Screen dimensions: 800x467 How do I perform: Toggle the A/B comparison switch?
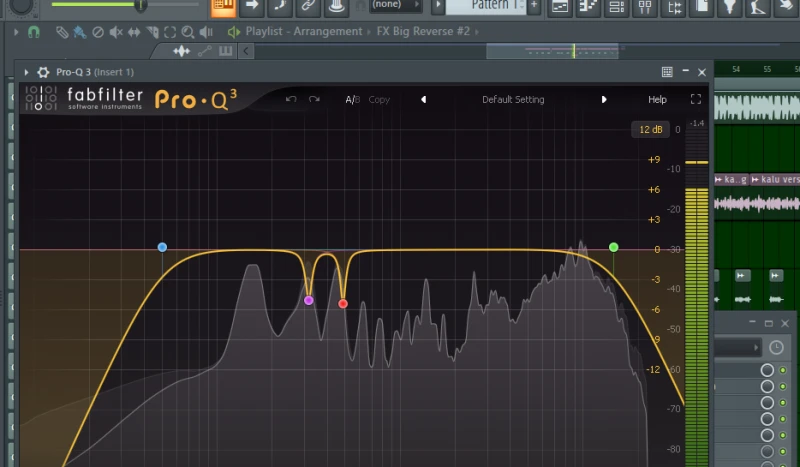352,100
